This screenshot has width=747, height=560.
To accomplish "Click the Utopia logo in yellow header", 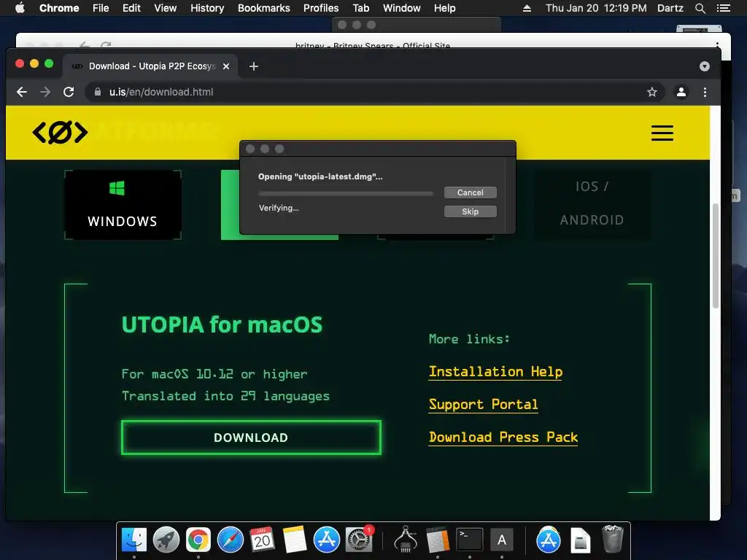I will pos(60,133).
